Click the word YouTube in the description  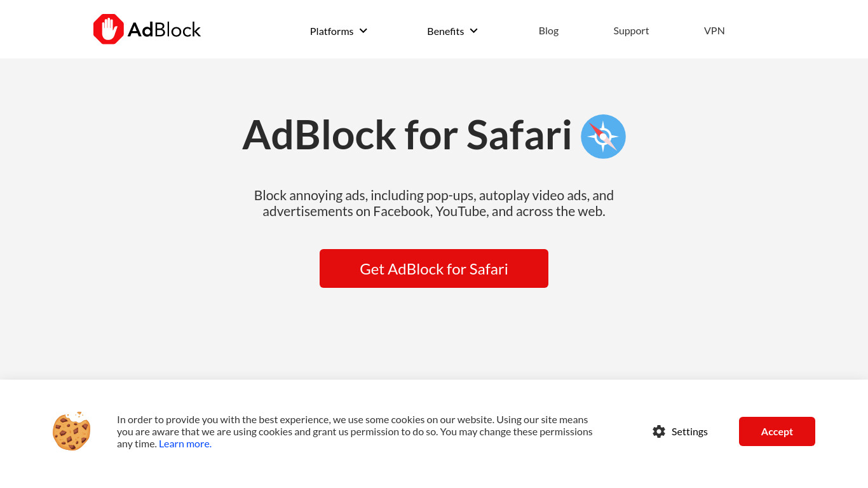[461, 211]
